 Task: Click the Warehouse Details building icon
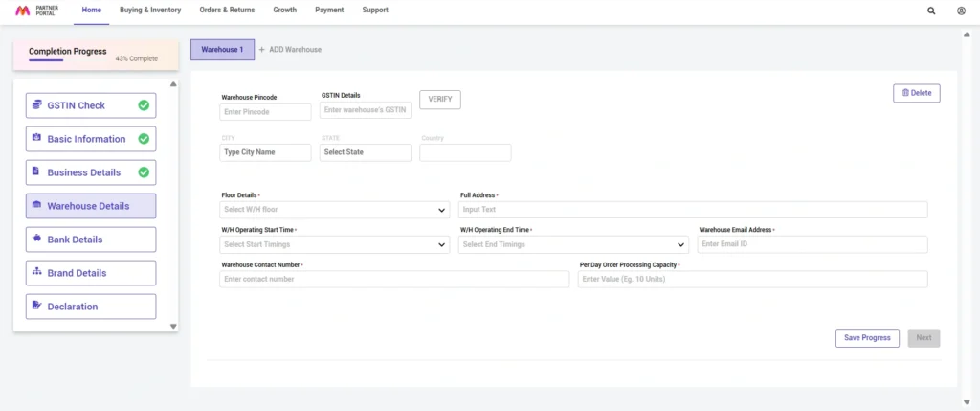point(36,205)
